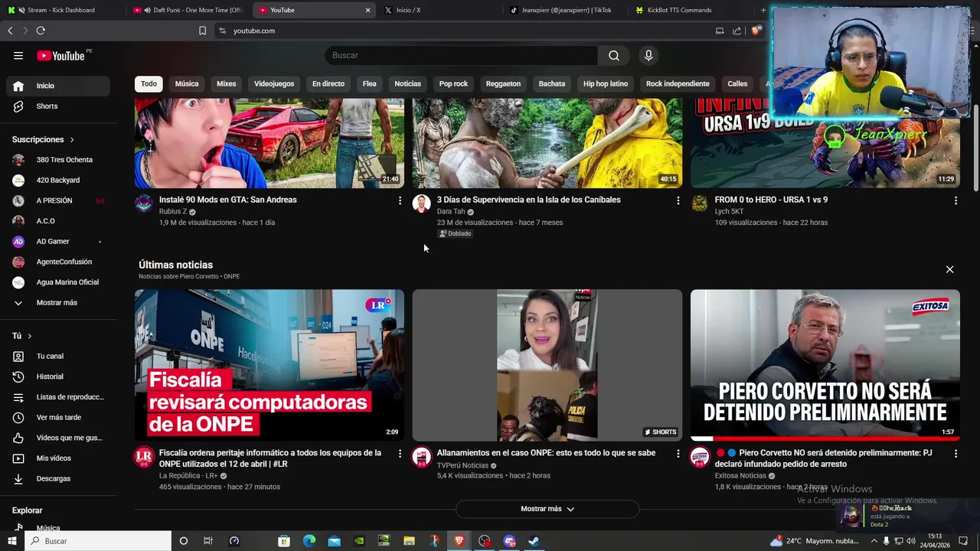
Task: Click the search magnifier button
Action: click(x=614, y=55)
